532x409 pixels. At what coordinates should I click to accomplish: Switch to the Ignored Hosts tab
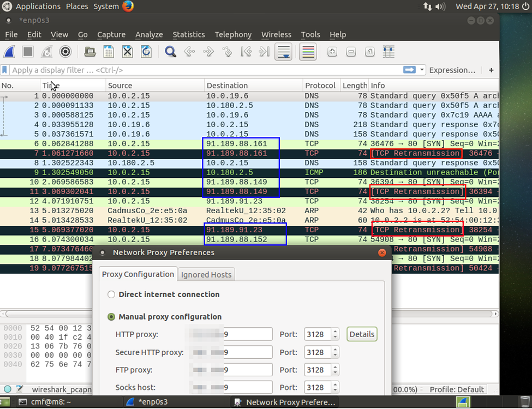(206, 275)
